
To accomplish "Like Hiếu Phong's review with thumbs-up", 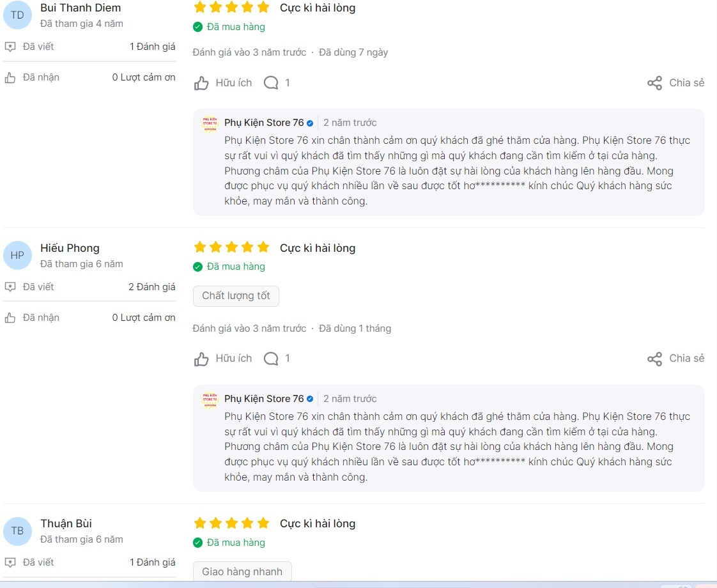I will pyautogui.click(x=202, y=359).
